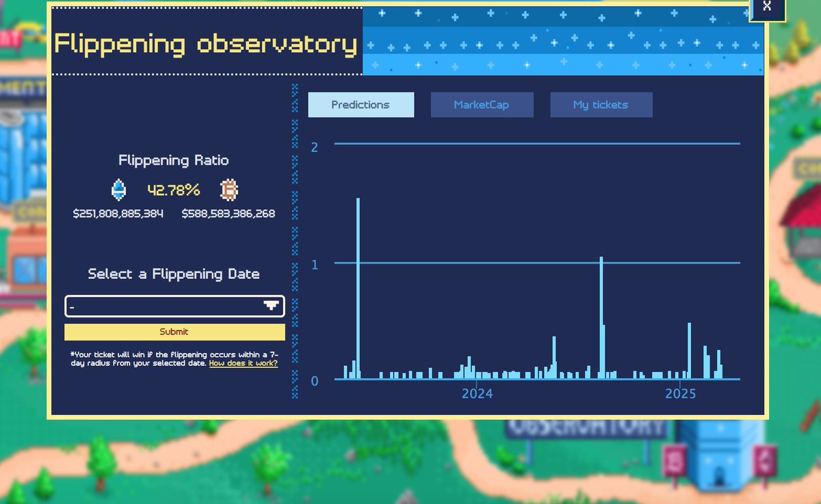Click the Bitcoin coin icon

[229, 189]
